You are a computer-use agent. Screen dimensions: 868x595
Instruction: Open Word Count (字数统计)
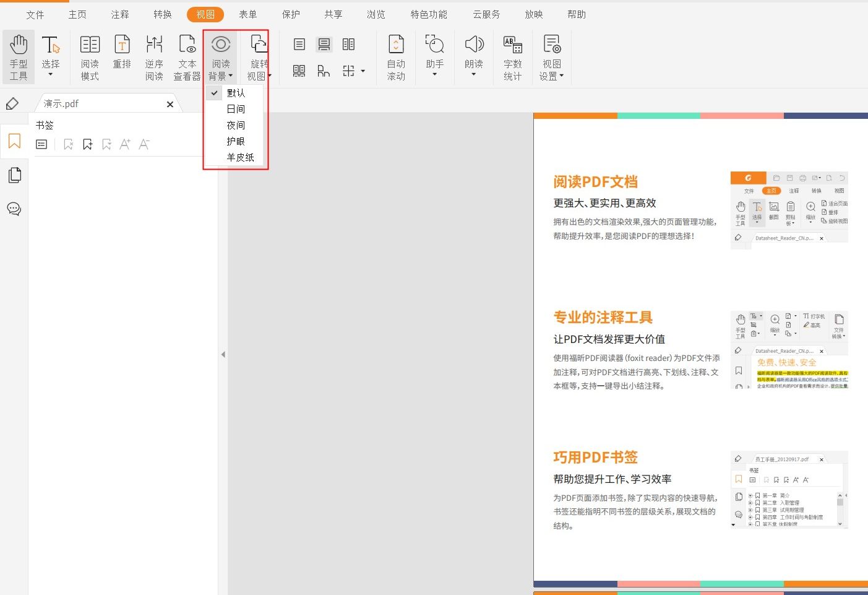coord(513,58)
